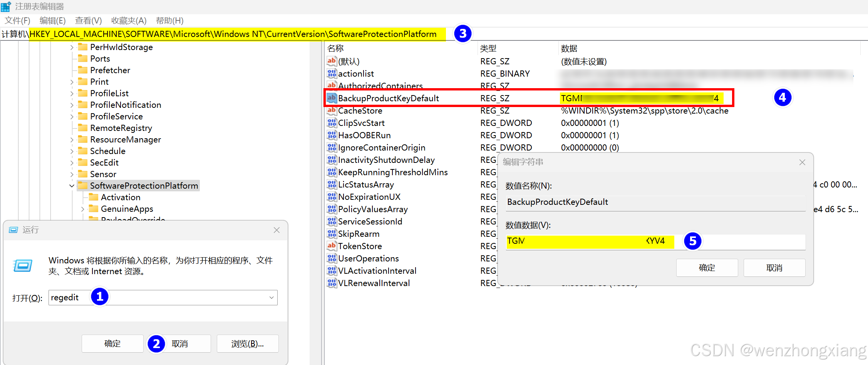Viewport: 868px width, 365px height.
Task: Select the AuthorizedContainers value name
Action: point(380,85)
